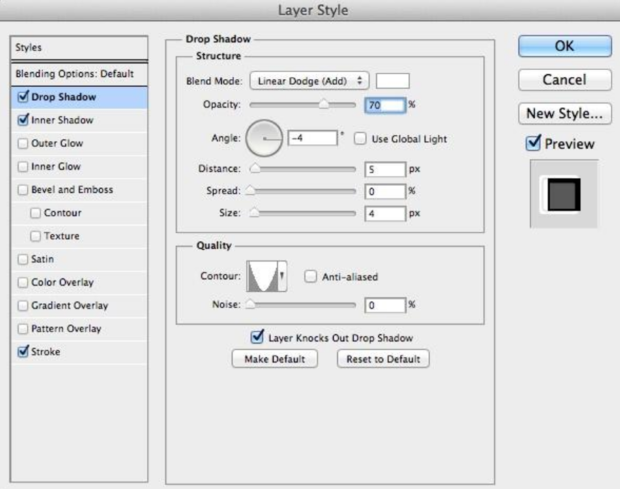Select the Styles list header
This screenshot has height=489, width=620.
point(79,48)
